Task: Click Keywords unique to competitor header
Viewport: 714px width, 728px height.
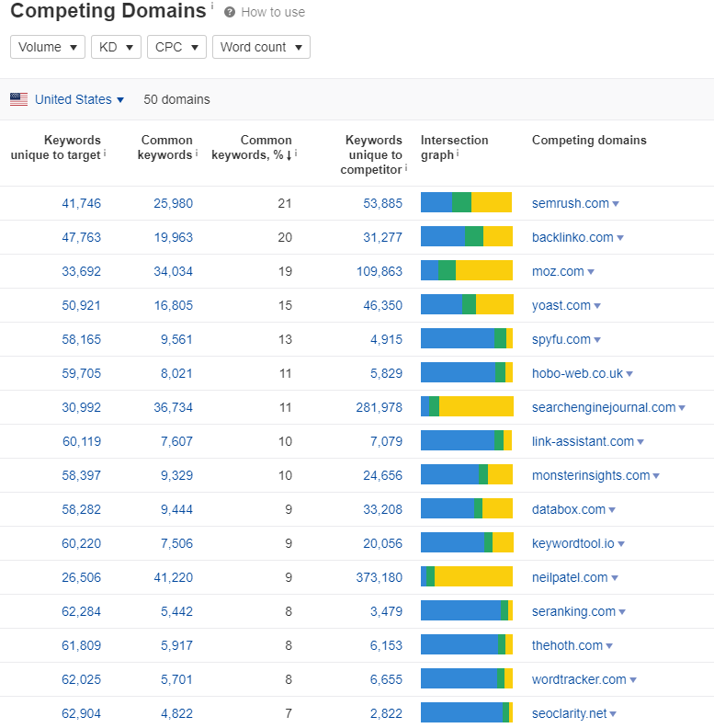Action: (x=371, y=154)
